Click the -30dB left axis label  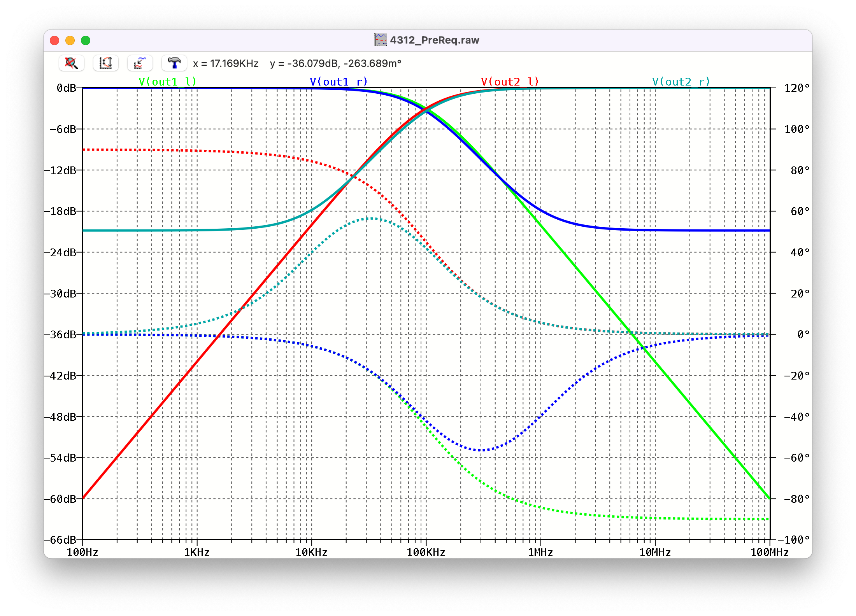coord(60,294)
